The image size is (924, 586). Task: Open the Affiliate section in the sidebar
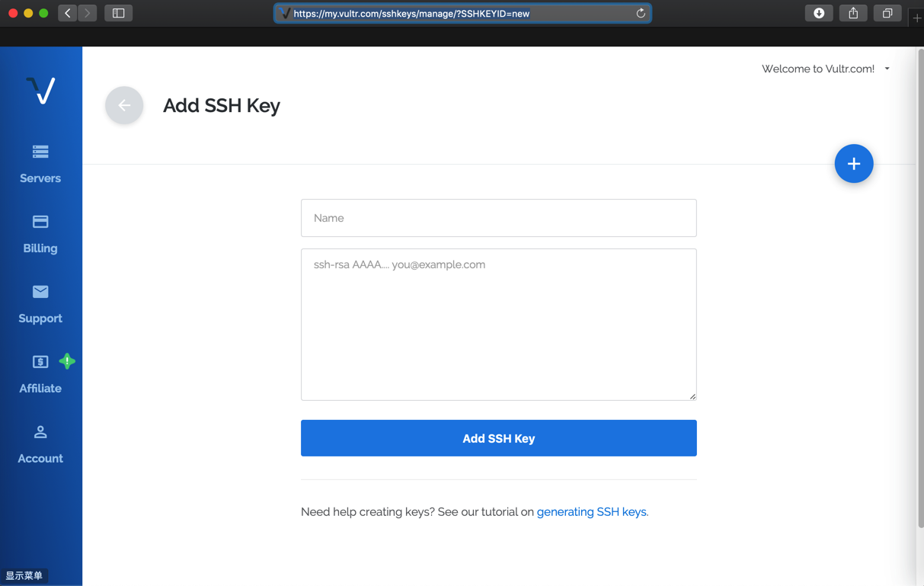40,373
